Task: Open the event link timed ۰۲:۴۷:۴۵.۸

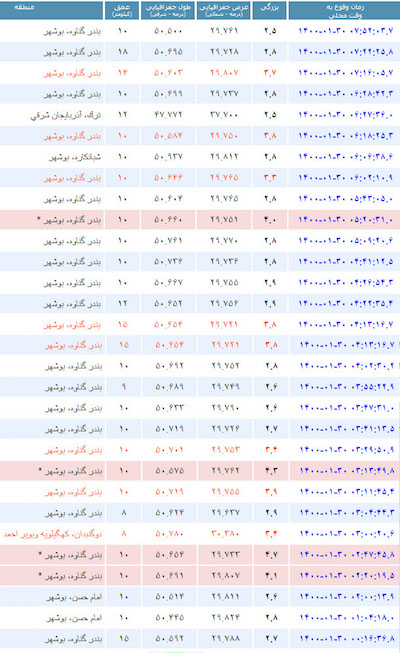Action: pyautogui.click(x=347, y=555)
